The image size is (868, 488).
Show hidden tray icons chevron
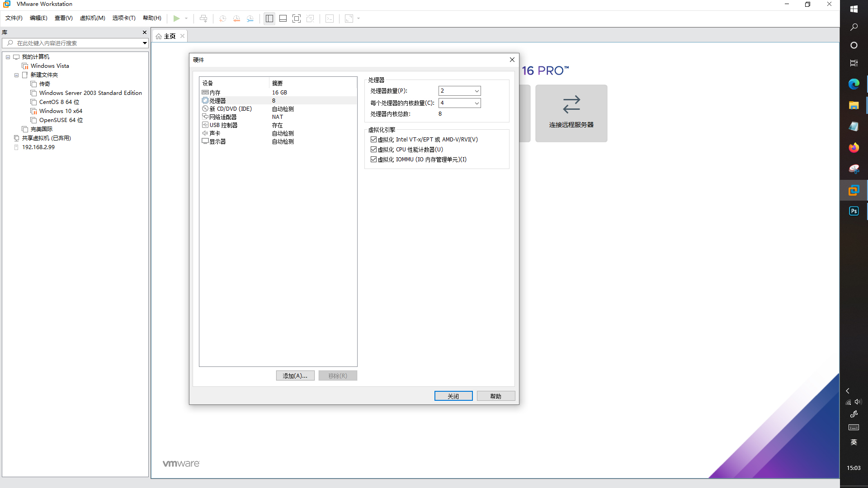(848, 391)
